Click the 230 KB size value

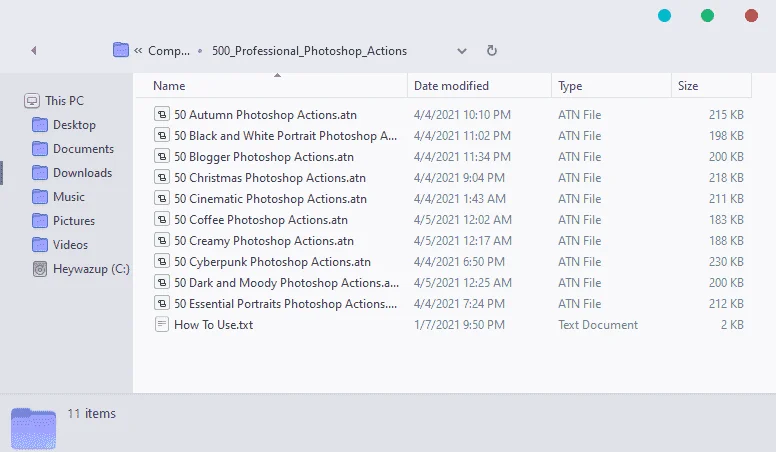point(726,262)
